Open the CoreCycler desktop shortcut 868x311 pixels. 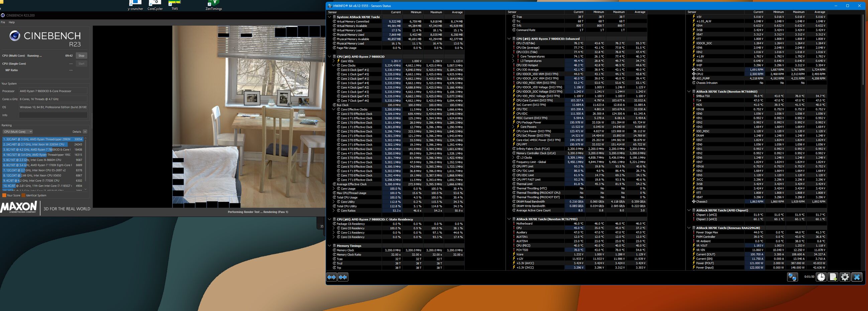click(155, 5)
